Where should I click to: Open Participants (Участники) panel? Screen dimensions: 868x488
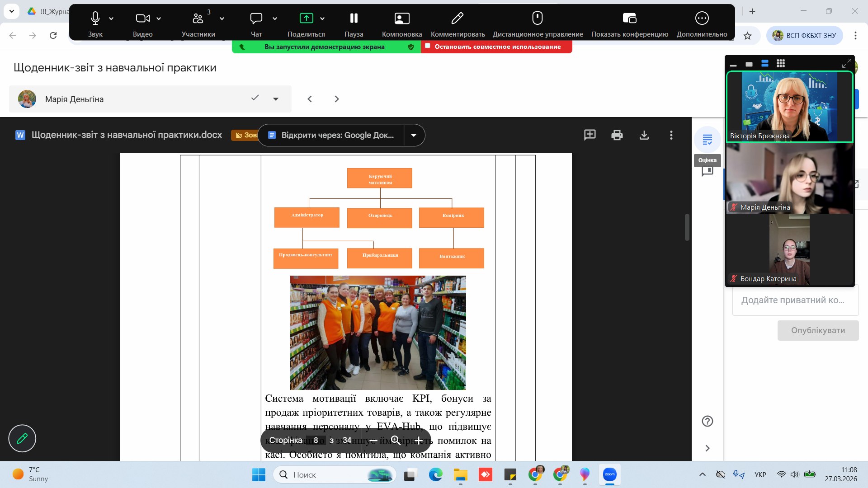click(198, 19)
